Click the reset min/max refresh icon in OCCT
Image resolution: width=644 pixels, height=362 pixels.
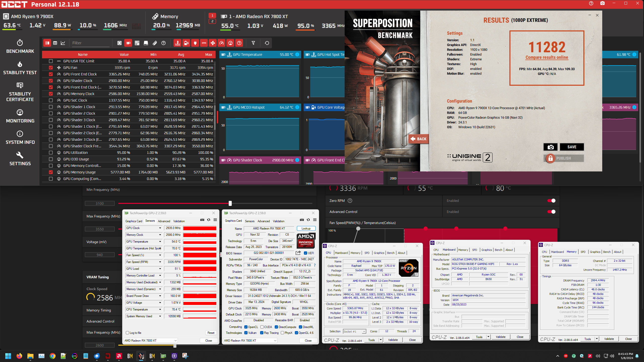267,43
